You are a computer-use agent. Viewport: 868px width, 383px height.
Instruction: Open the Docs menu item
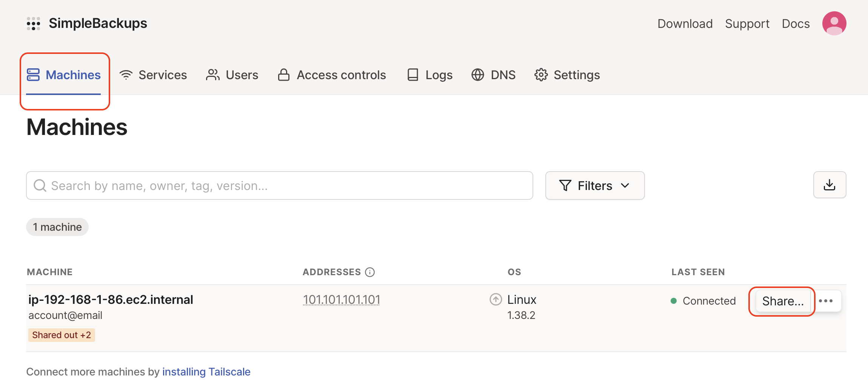[796, 23]
